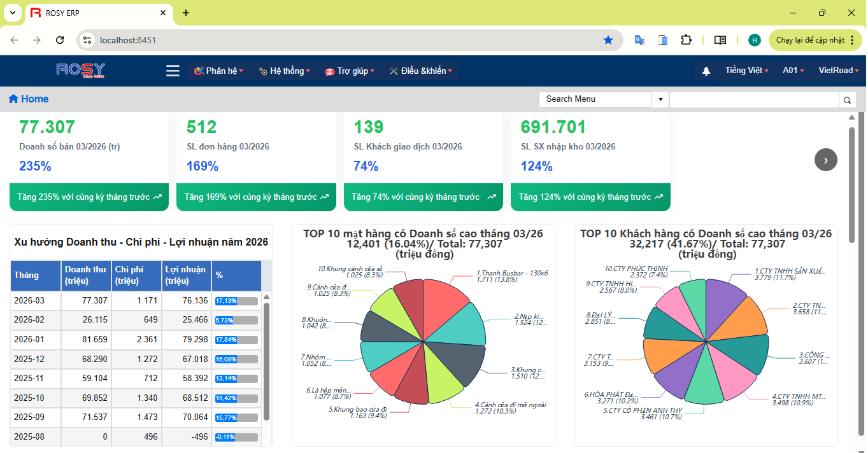Click the Home icon in breadcrumb
This screenshot has height=453, width=868.
tap(13, 99)
